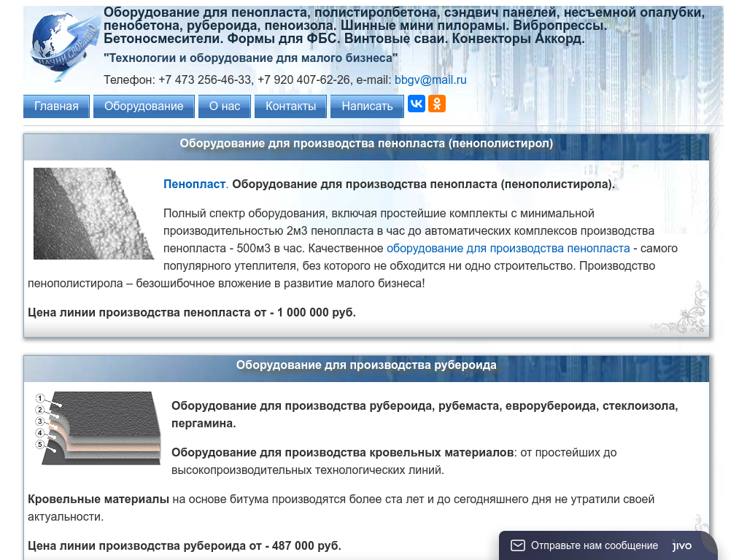Image resolution: width=747 pixels, height=560 pixels.
Task: Open the Оборудование menu item
Action: [144, 106]
